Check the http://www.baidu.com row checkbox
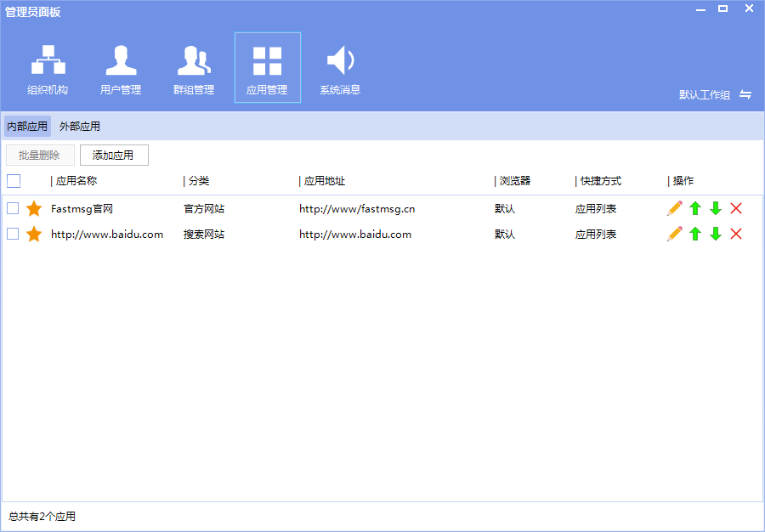This screenshot has height=532, width=765. pos(13,234)
